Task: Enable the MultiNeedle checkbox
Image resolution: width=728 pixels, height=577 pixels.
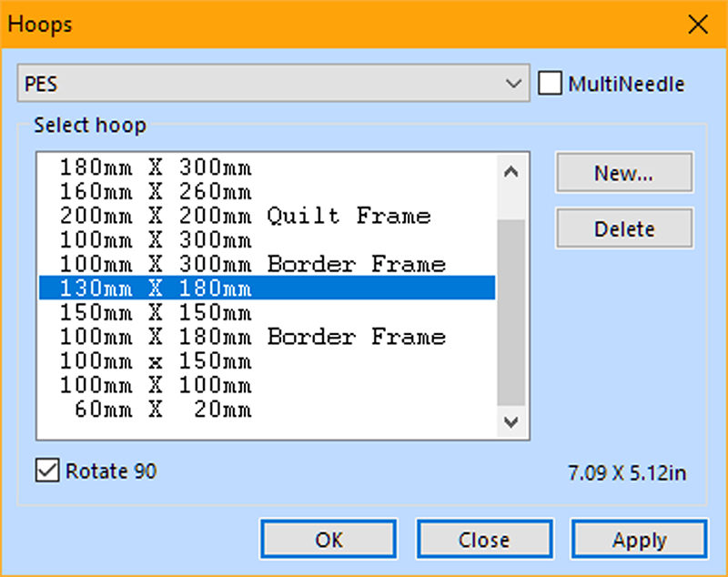Action: [550, 85]
